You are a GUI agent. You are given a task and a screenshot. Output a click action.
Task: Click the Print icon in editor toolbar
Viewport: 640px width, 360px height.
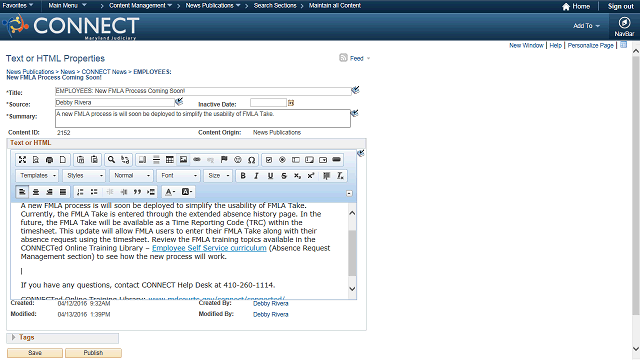(x=49, y=160)
